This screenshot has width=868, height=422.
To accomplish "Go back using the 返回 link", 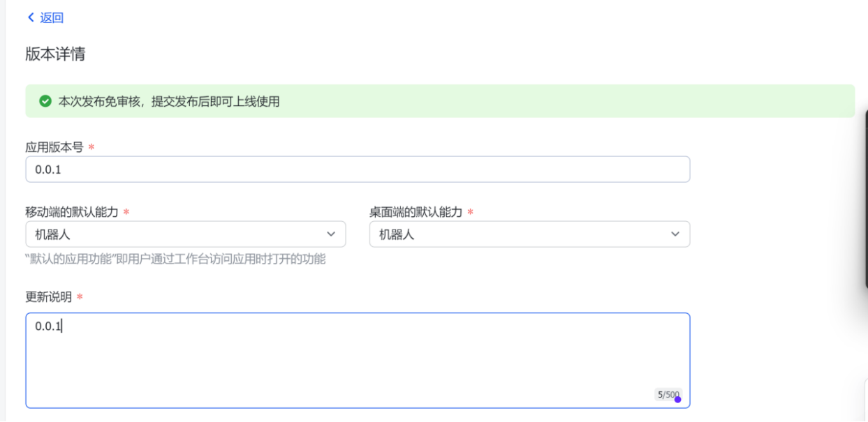I will [52, 18].
